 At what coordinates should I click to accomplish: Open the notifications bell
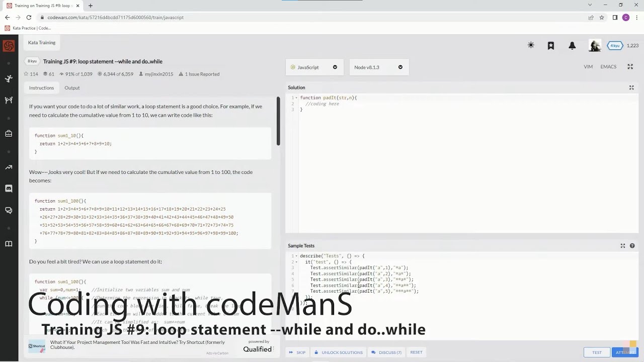572,45
